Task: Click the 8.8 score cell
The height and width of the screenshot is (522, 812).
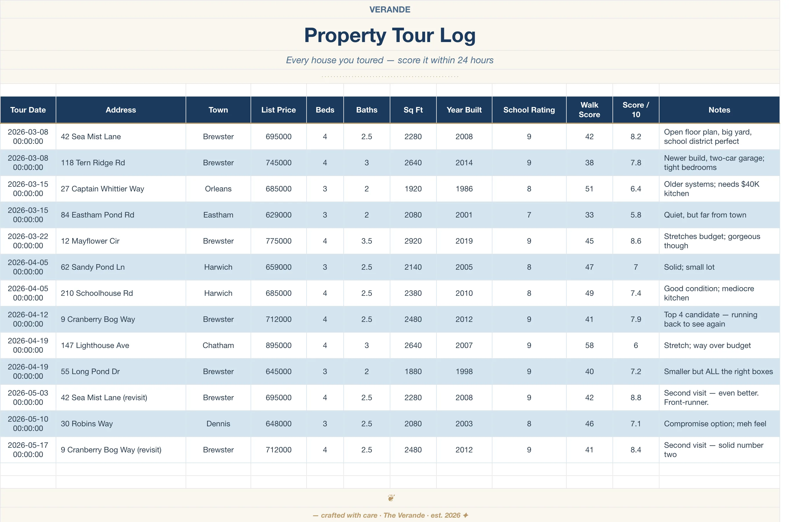Action: pyautogui.click(x=636, y=398)
